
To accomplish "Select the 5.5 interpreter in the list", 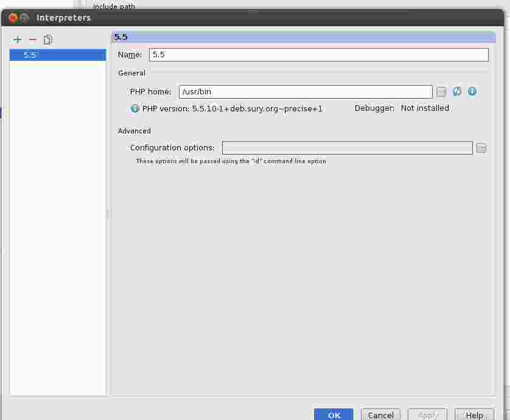I will tap(58, 55).
